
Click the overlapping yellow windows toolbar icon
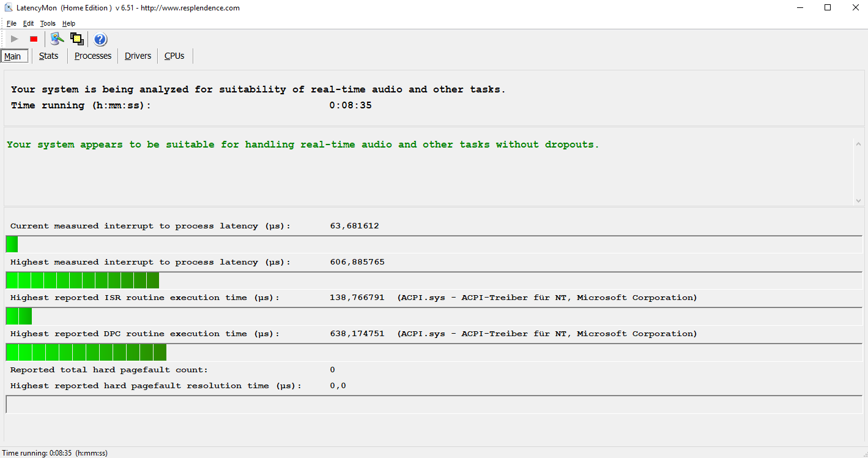[76, 39]
